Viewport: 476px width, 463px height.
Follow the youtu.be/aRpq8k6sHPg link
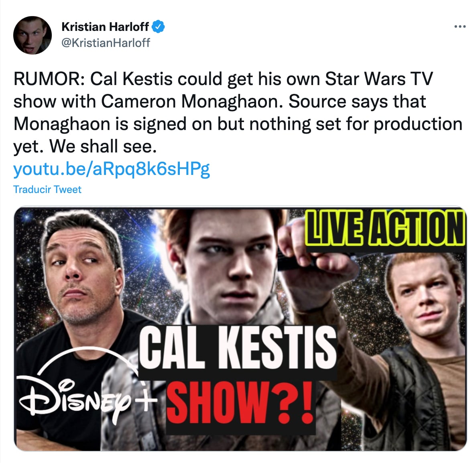tap(112, 169)
